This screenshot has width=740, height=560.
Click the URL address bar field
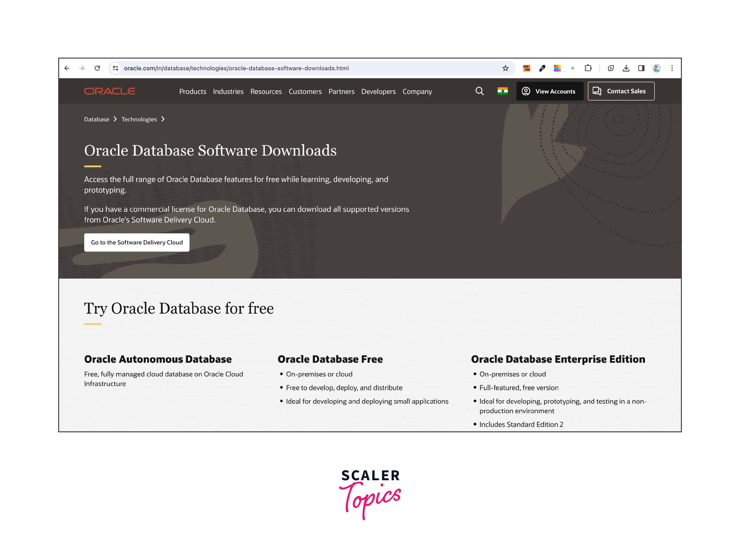click(301, 68)
